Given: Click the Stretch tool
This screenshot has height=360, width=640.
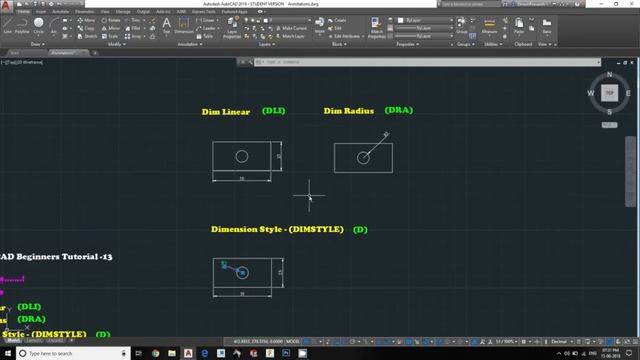Looking at the screenshot, I should (87, 36).
